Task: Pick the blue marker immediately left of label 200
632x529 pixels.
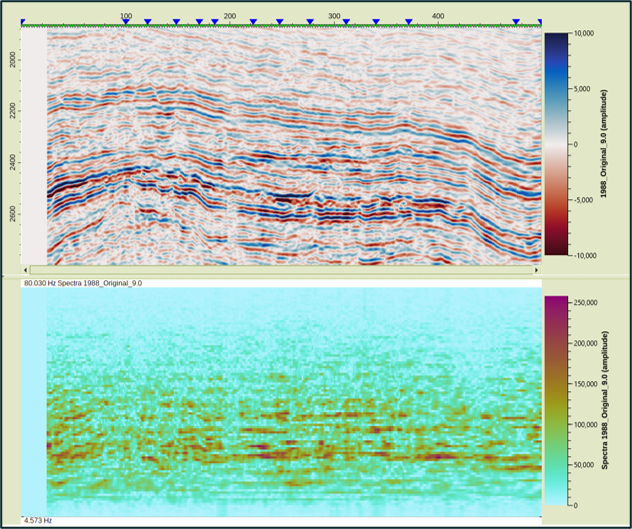Action: coord(215,22)
